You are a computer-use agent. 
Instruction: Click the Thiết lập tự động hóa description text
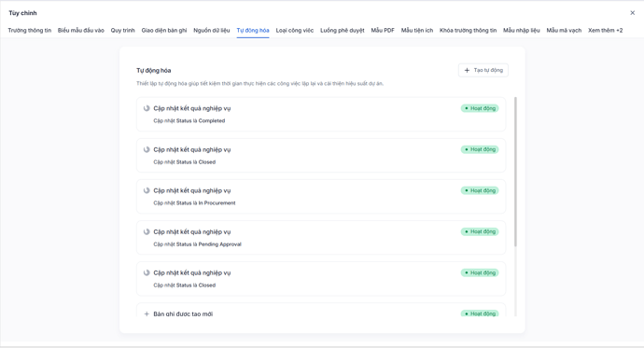pyautogui.click(x=260, y=83)
